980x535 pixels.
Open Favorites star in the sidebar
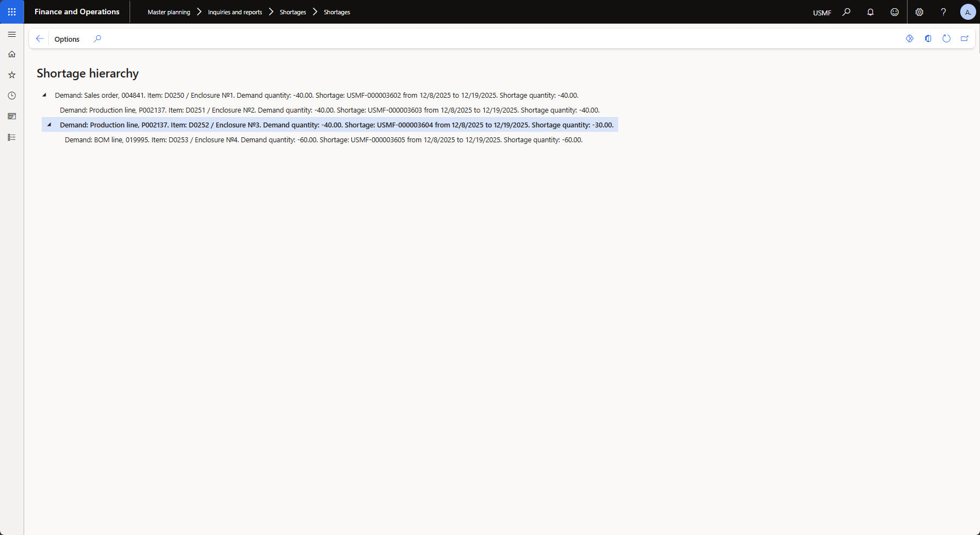pos(12,75)
